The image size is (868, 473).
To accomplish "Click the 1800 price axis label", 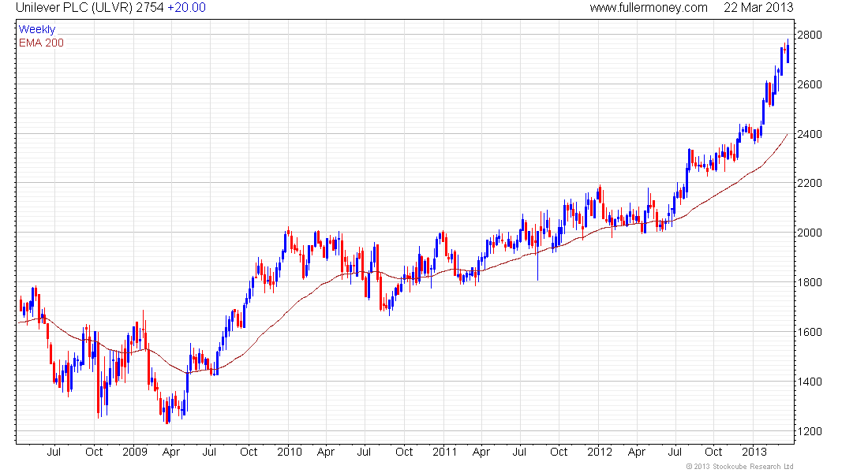I will coord(810,283).
